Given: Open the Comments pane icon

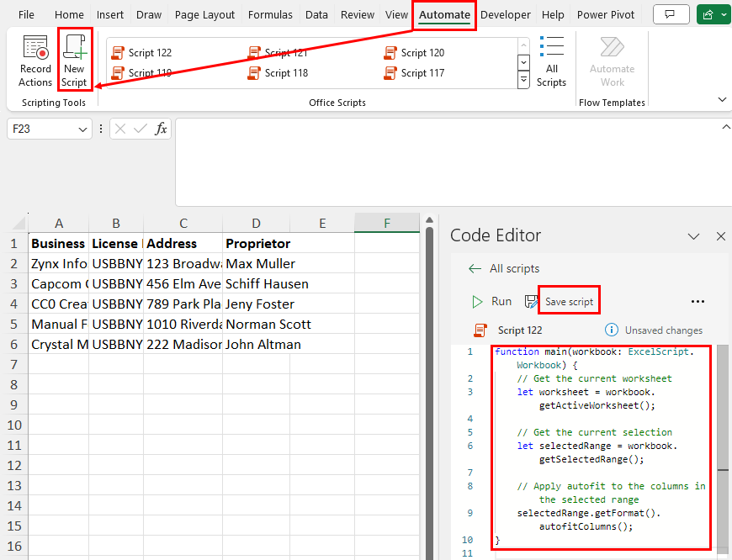Looking at the screenshot, I should click(x=671, y=14).
